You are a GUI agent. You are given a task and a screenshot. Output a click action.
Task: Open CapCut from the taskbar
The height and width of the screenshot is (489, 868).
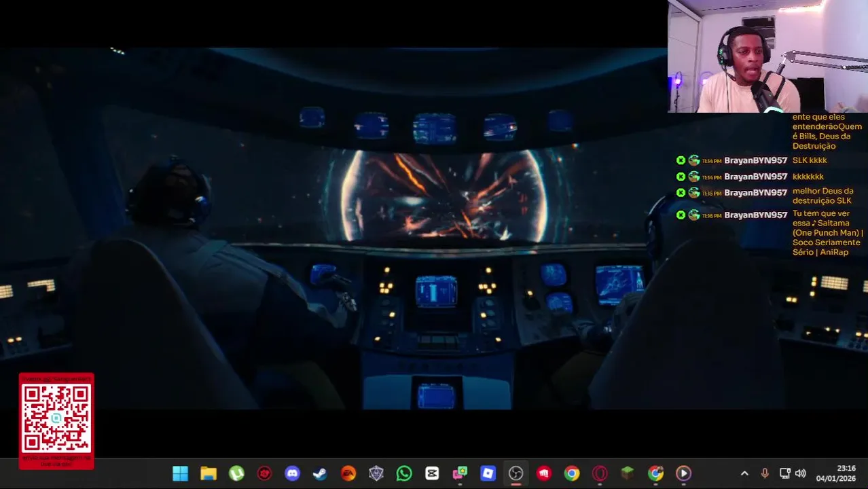click(x=432, y=473)
